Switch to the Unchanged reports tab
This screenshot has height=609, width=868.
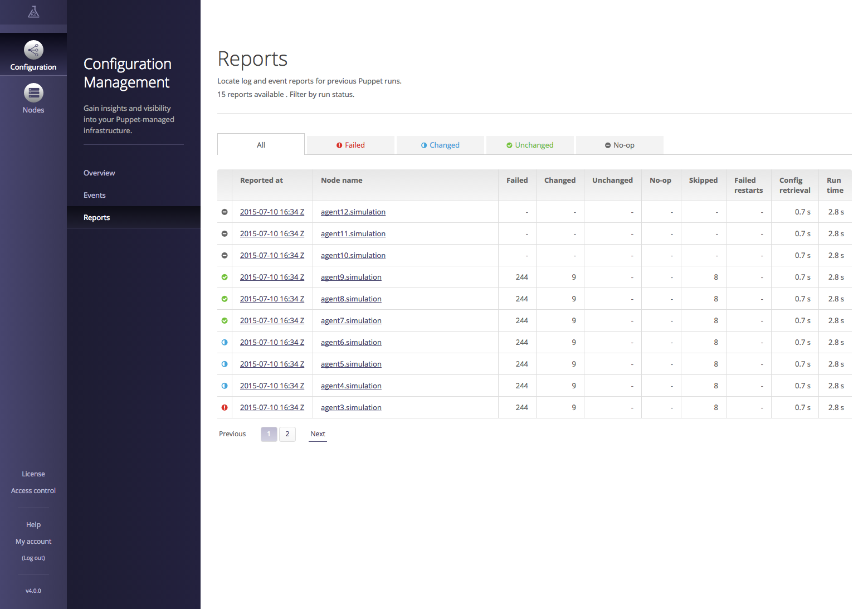[x=530, y=145]
